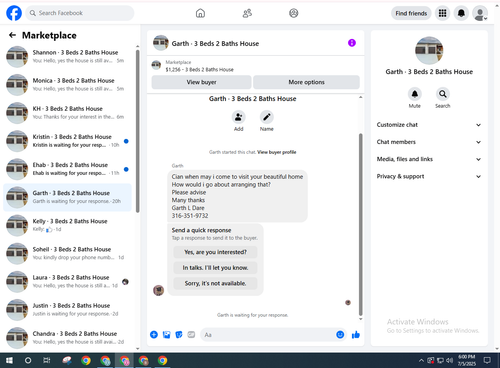Open Kelly conversation
The image size is (500, 368).
[68, 225]
